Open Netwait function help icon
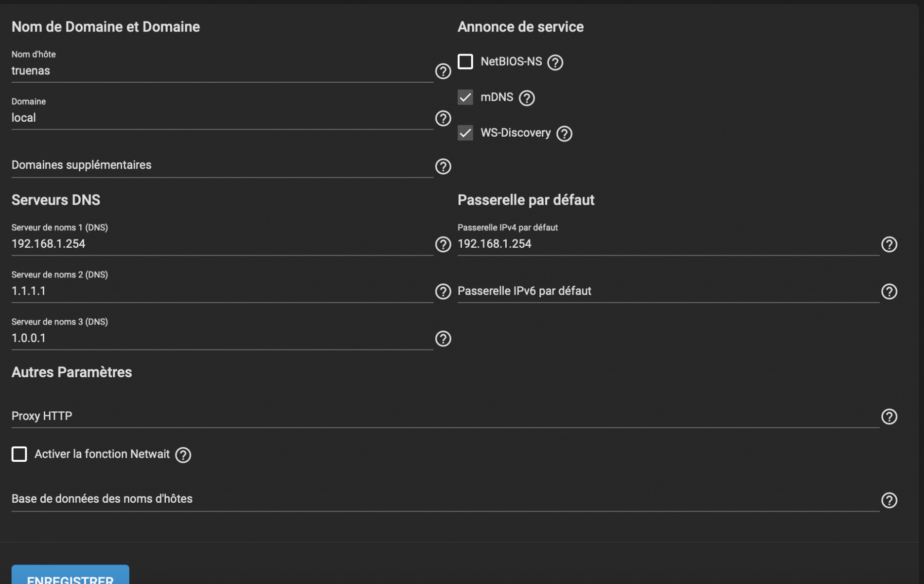Viewport: 924px width, 584px height. [x=183, y=455]
